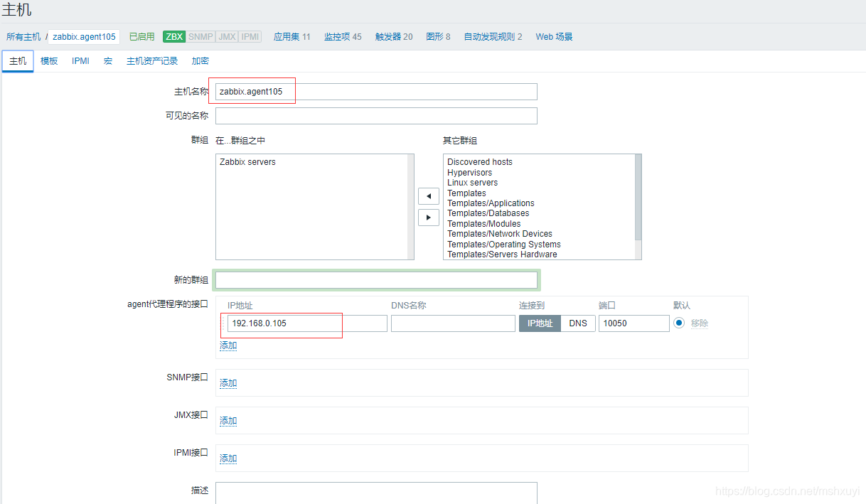866x504 pixels.
Task: Open the 主机资产记录 tab
Action: (x=152, y=61)
